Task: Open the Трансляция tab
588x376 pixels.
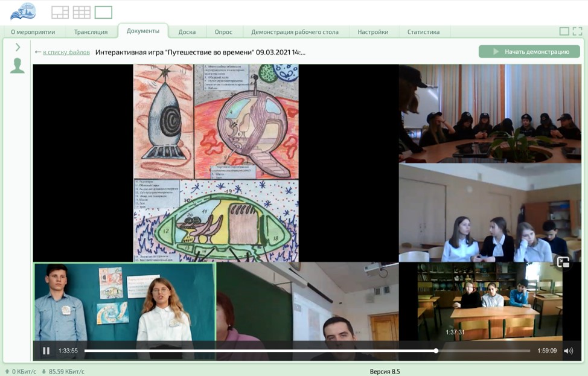Action: [x=91, y=32]
